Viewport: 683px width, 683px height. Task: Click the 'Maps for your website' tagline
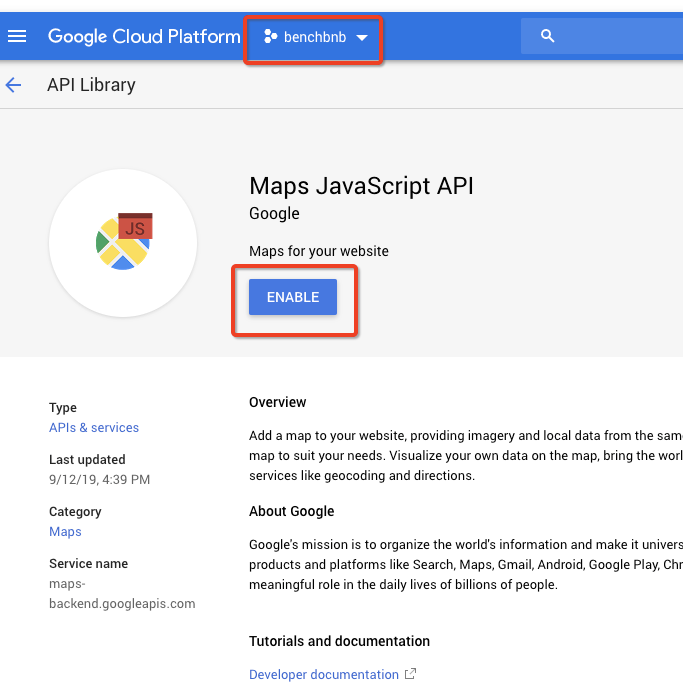click(319, 251)
